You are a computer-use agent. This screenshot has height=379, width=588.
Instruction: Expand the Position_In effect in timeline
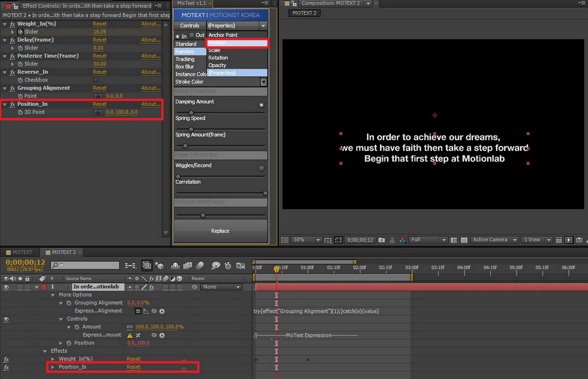point(53,367)
